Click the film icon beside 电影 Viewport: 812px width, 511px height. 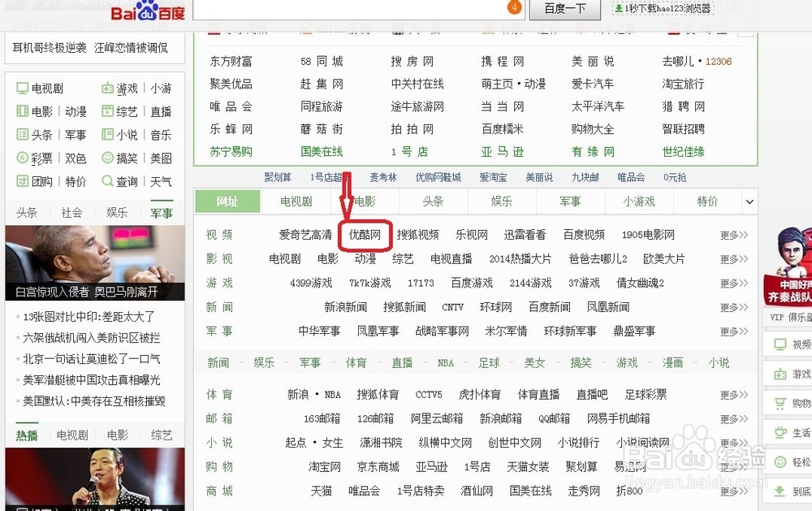(22, 111)
